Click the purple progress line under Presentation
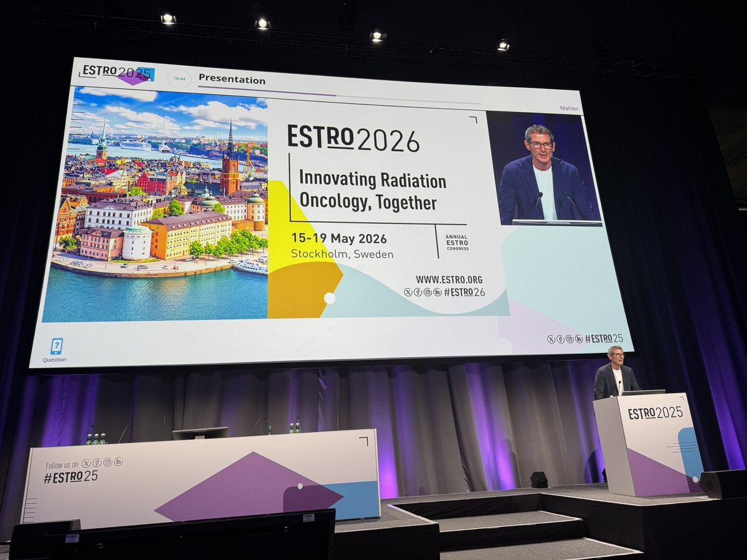The image size is (747, 560). coord(267,91)
